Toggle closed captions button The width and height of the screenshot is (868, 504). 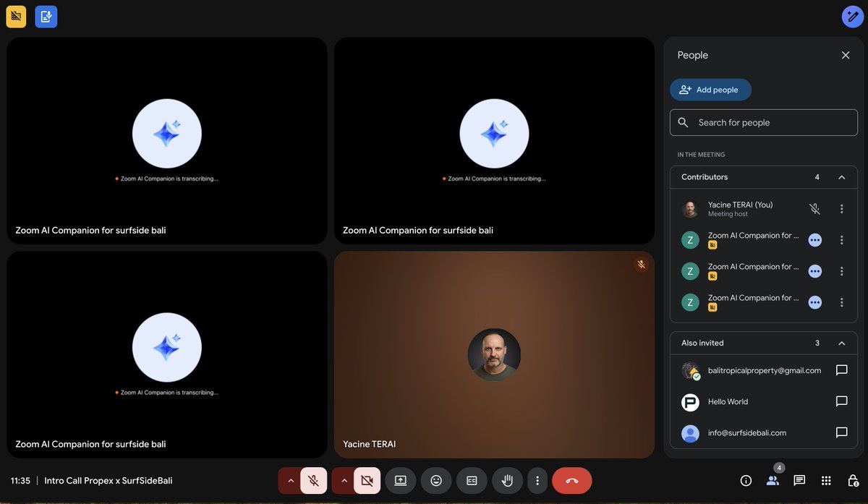[472, 481]
